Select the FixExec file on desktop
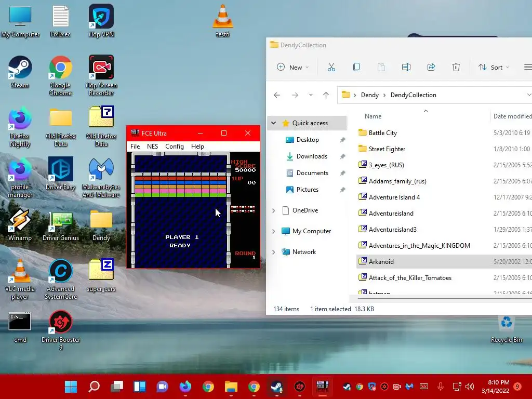 pyautogui.click(x=60, y=21)
